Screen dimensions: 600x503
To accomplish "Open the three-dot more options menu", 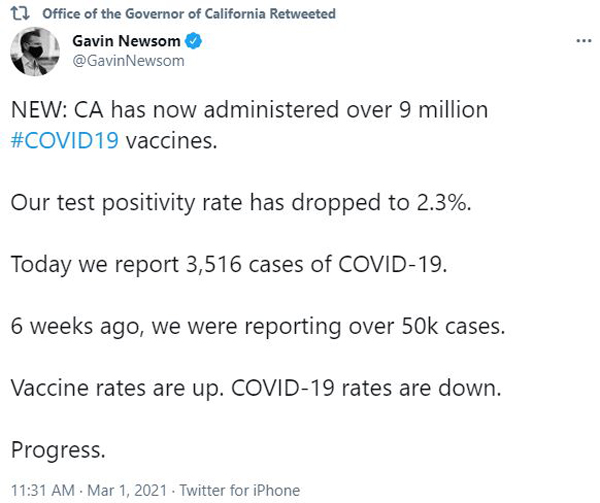I will pos(584,41).
